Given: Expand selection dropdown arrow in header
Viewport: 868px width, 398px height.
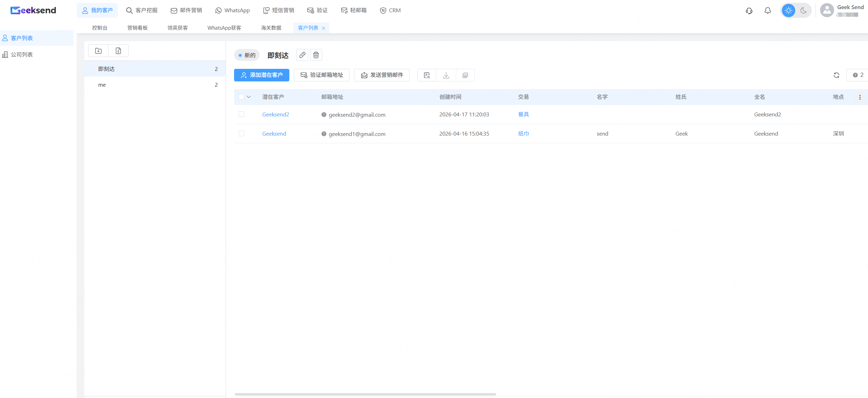Looking at the screenshot, I should pos(249,97).
